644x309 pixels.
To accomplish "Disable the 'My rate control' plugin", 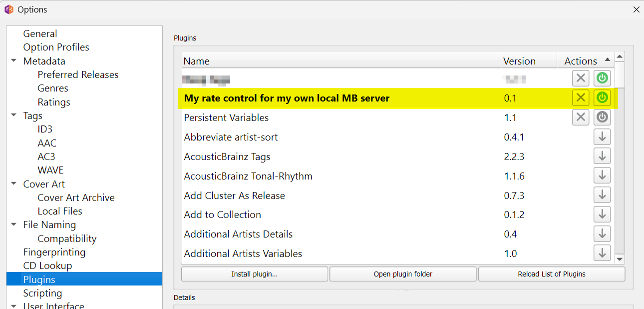I will click(x=602, y=97).
